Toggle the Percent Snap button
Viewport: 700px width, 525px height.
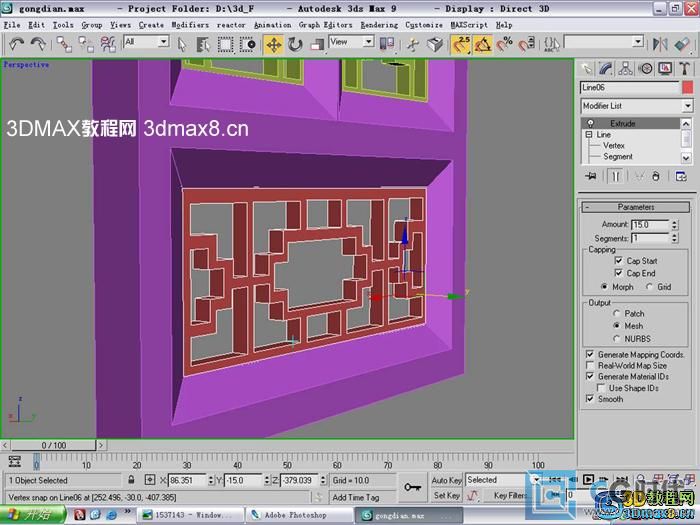point(505,44)
